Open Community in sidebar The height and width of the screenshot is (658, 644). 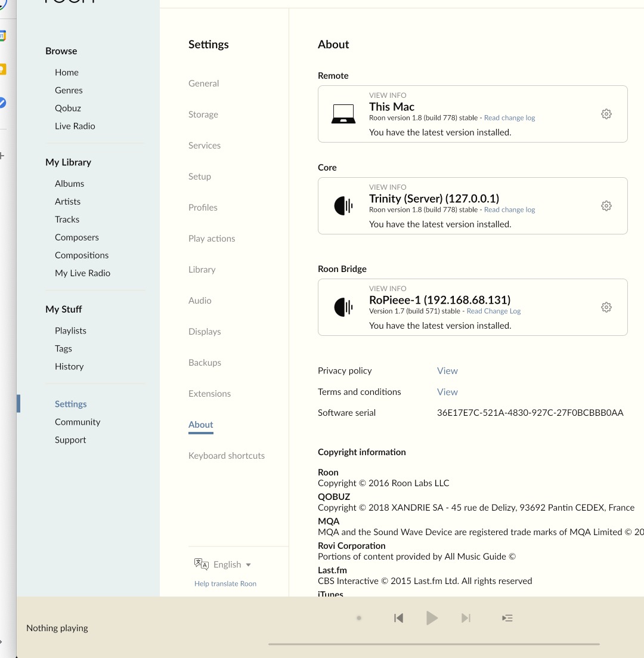(78, 422)
